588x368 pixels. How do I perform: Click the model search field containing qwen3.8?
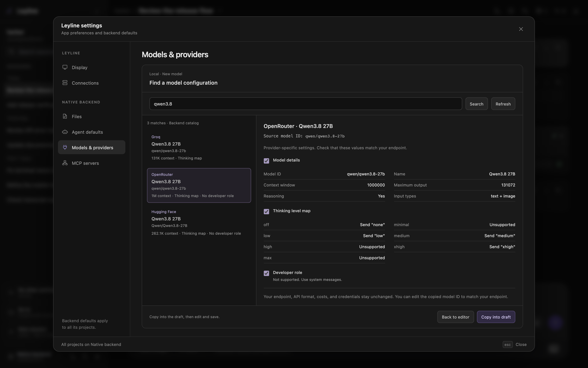(306, 104)
